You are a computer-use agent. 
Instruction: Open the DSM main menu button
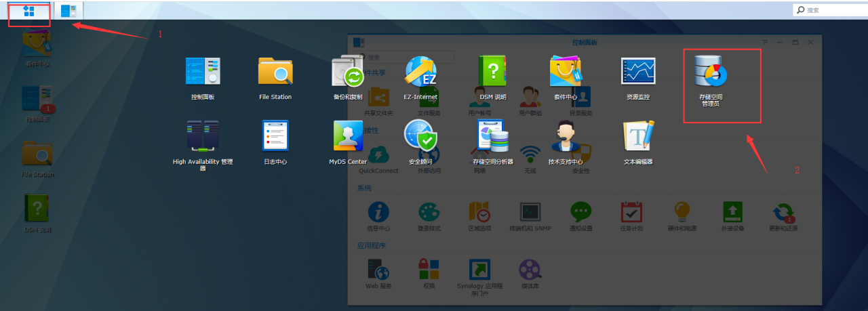[x=29, y=11]
